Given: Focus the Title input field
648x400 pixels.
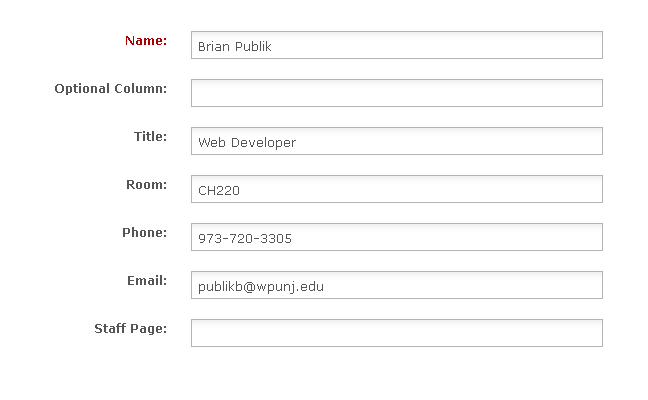Looking at the screenshot, I should (396, 141).
